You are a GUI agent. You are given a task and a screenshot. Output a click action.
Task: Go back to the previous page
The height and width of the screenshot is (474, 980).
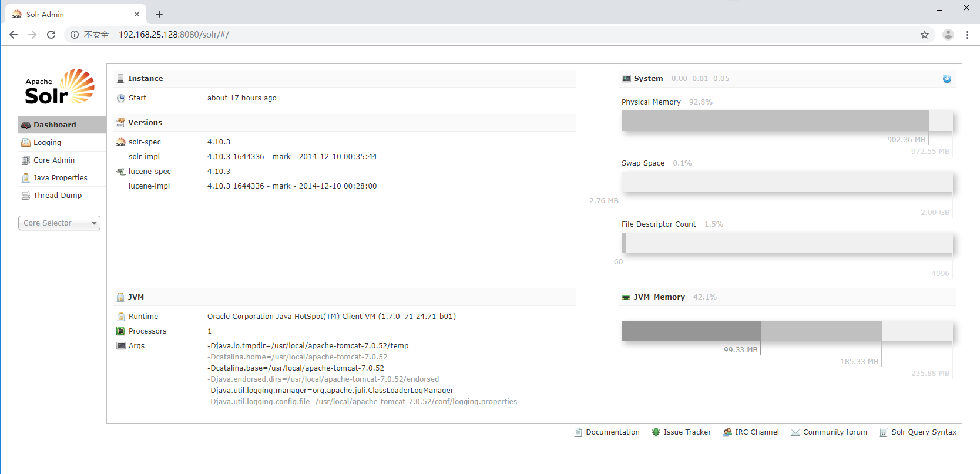click(14, 35)
